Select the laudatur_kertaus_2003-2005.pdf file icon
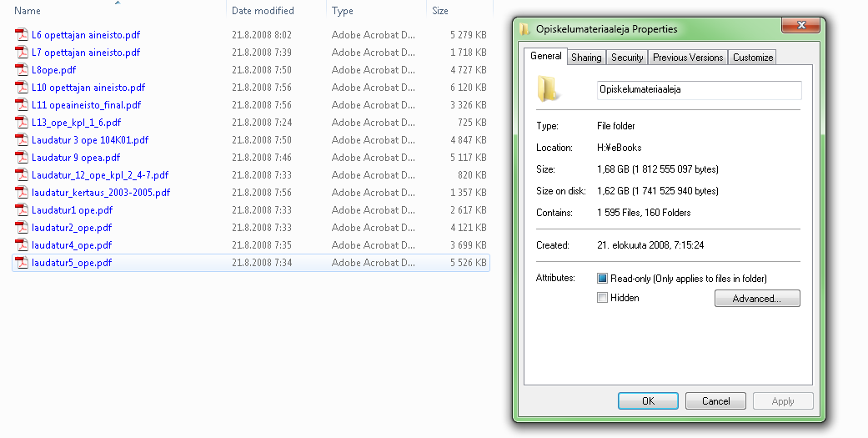The height and width of the screenshot is (438, 868). (x=22, y=193)
